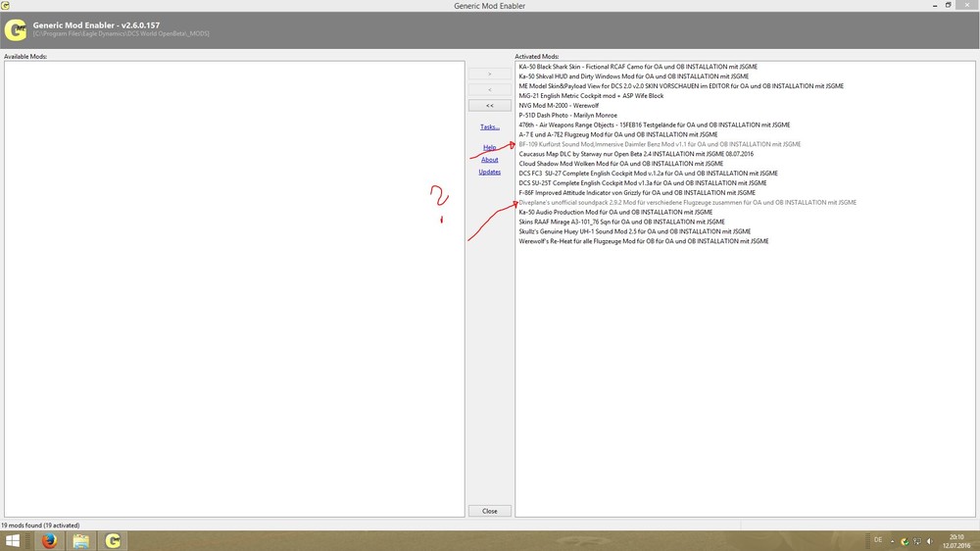Select Skullz's Genuine Huey UH-1 Sound Mod
Image resolution: width=980 pixels, height=551 pixels.
tap(634, 231)
